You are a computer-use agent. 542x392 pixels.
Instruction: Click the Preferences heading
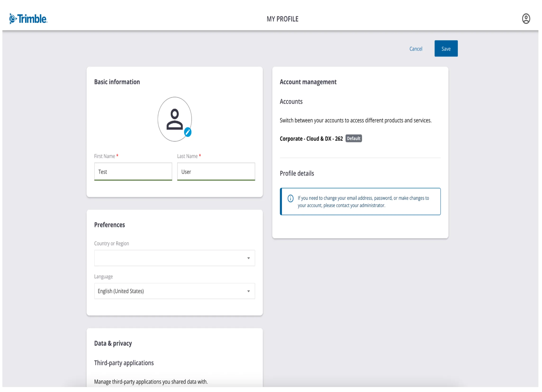click(x=109, y=225)
